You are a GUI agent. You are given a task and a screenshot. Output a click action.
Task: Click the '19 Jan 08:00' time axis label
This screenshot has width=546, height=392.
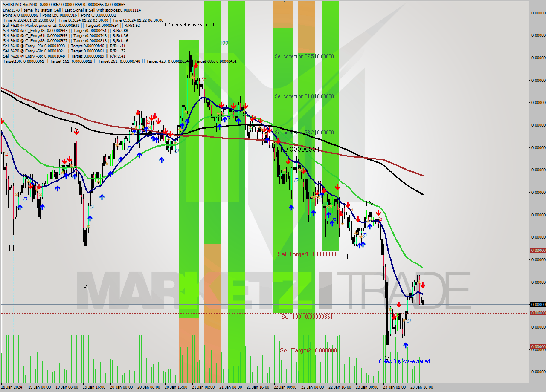click(67, 387)
